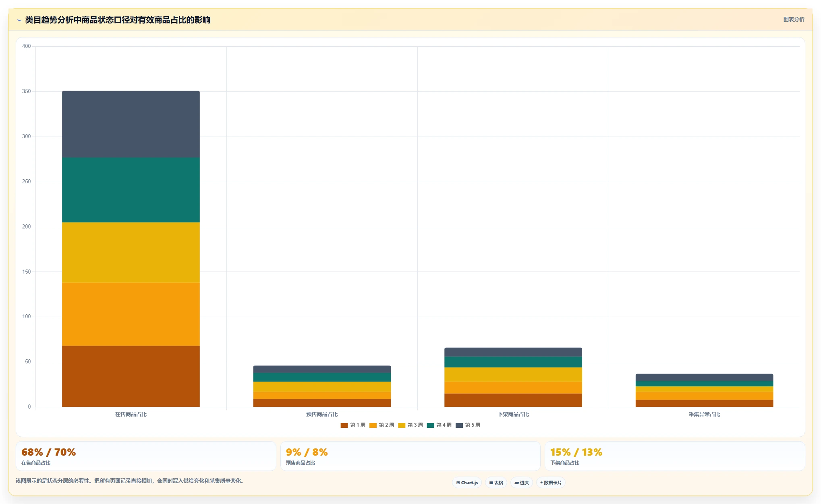Click the brown 第1周 segment of 采集异常占比 bar
821x504 pixels.
705,403
